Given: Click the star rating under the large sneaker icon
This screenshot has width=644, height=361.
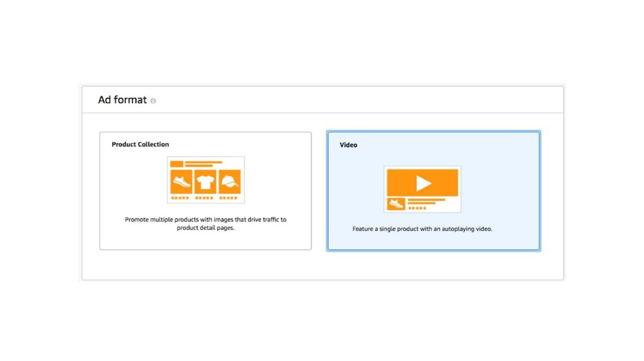Looking at the screenshot, I should tap(181, 198).
